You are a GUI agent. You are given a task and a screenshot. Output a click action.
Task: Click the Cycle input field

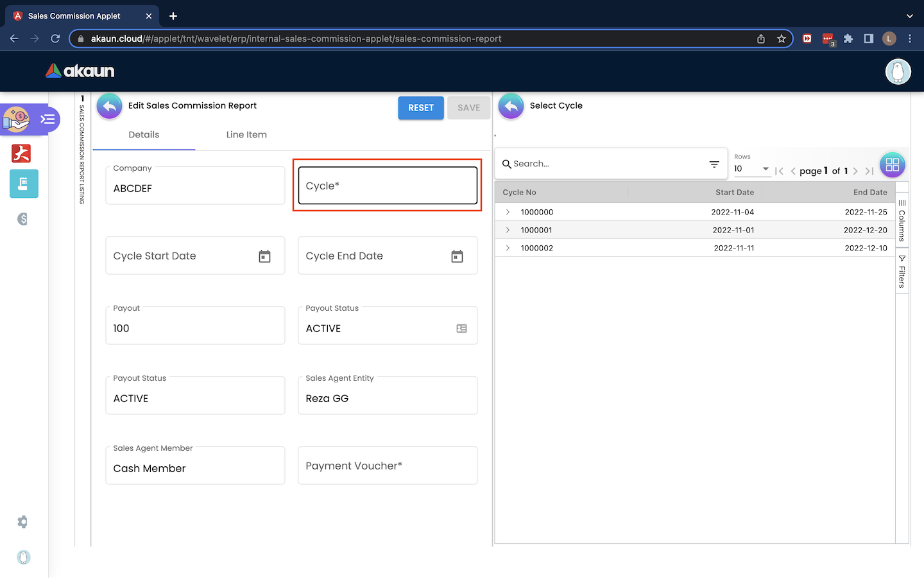point(388,186)
